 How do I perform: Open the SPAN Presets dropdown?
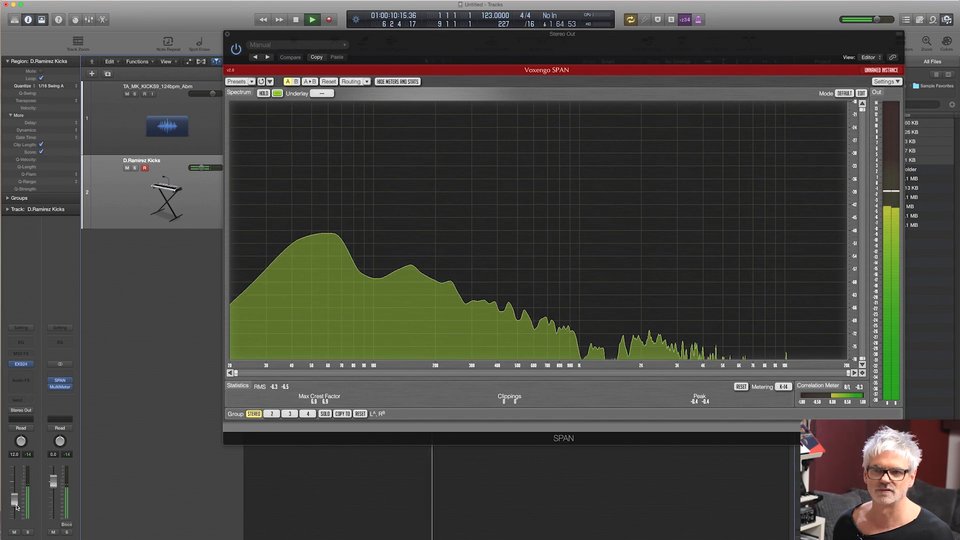[x=239, y=81]
